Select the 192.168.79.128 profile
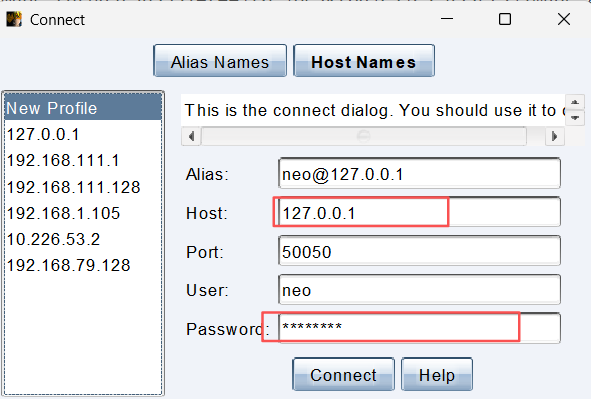591x399 pixels. pyautogui.click(x=83, y=266)
